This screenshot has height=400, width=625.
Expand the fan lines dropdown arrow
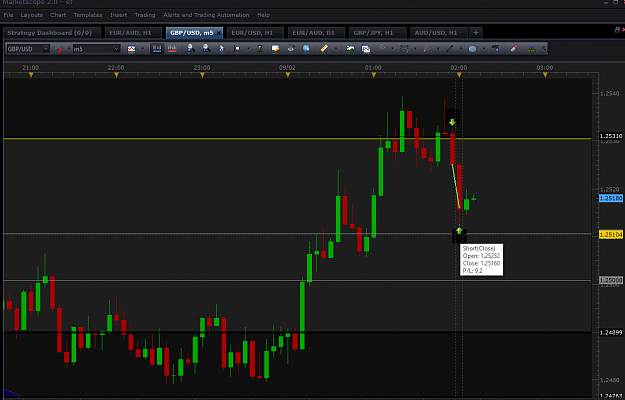(x=438, y=48)
